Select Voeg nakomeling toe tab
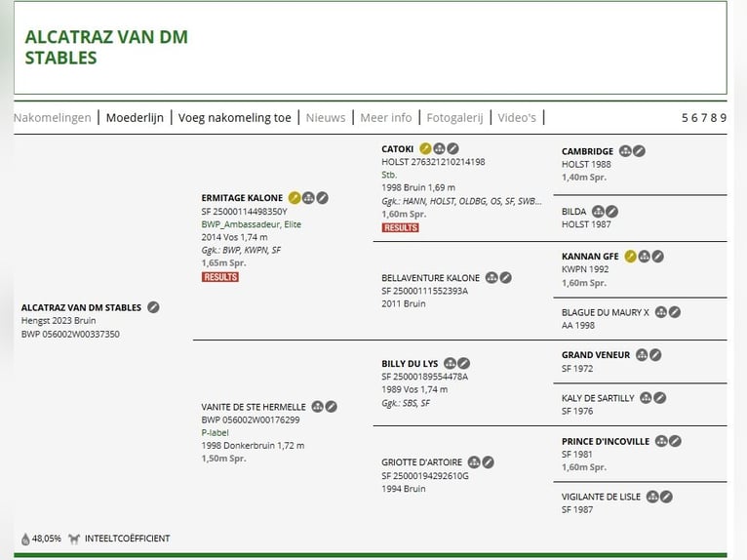 [x=234, y=118]
